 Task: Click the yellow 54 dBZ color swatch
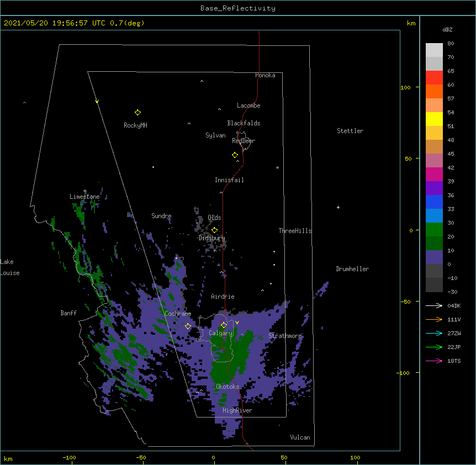(434, 119)
